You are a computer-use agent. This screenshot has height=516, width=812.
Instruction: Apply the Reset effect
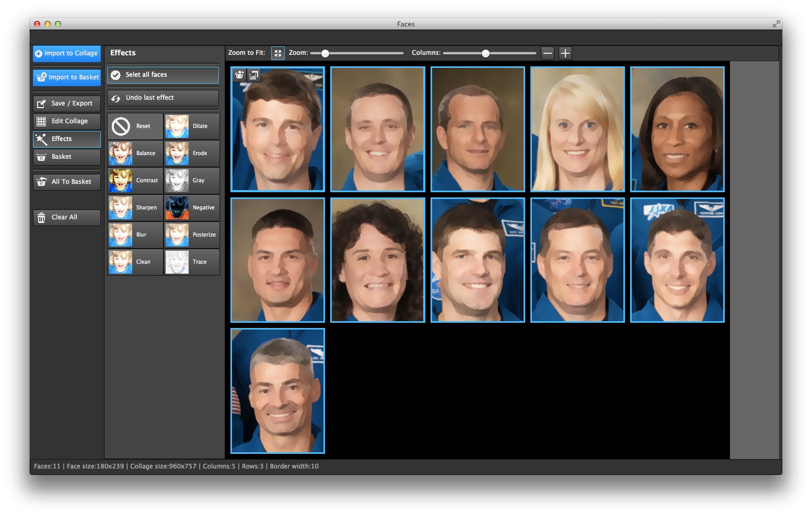[x=135, y=126]
